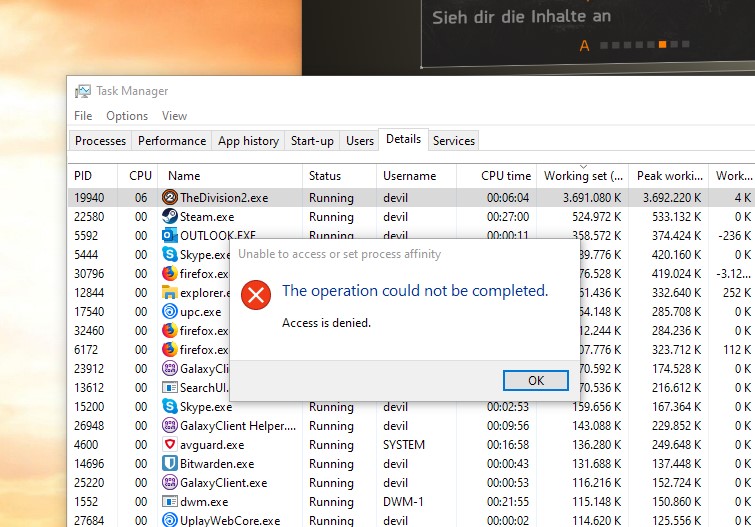This screenshot has width=755, height=527.
Task: Click the SYSTEM username cell
Action: [x=404, y=445]
